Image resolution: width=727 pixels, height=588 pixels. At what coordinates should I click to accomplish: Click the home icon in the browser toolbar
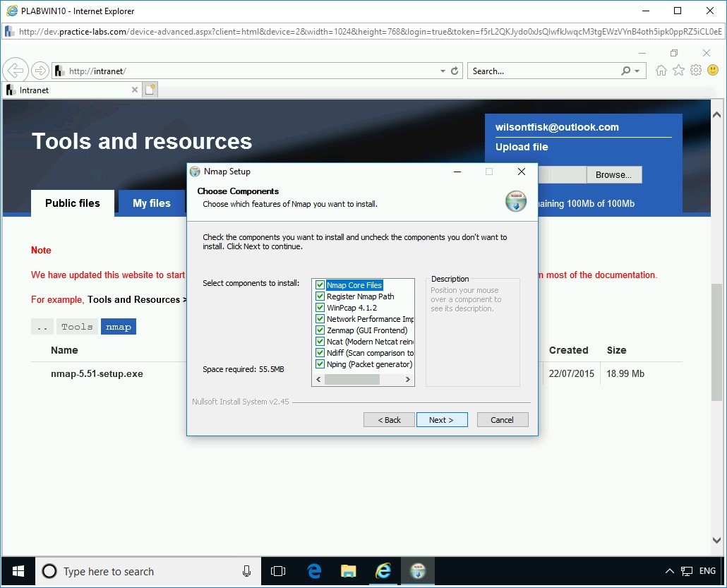661,70
